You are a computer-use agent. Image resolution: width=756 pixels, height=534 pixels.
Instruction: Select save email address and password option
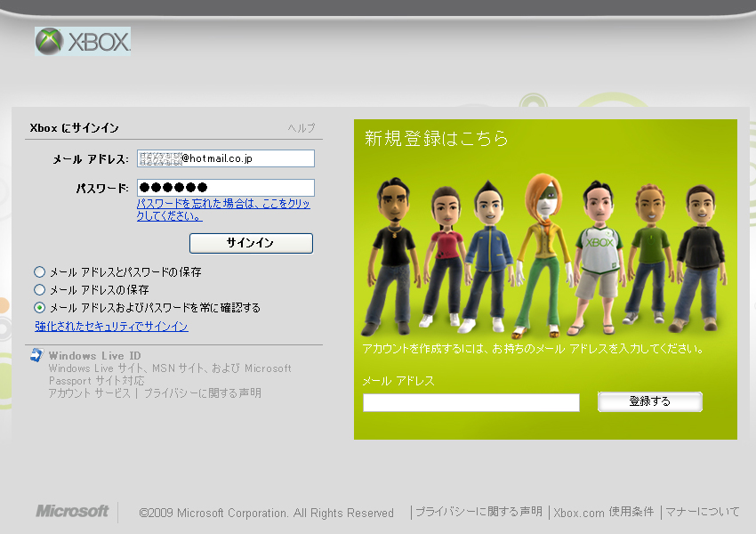point(39,272)
